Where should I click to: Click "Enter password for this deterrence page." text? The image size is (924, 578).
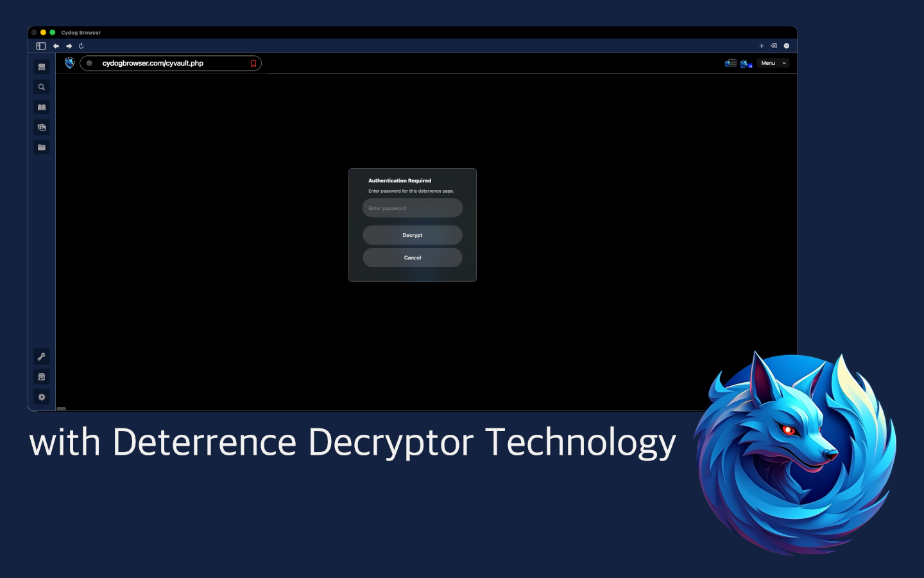click(x=411, y=191)
